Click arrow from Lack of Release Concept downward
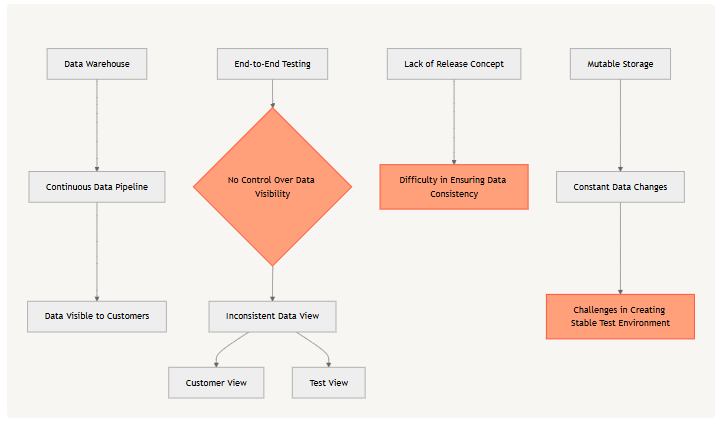Viewport: 727px width, 424px height. pos(454,122)
